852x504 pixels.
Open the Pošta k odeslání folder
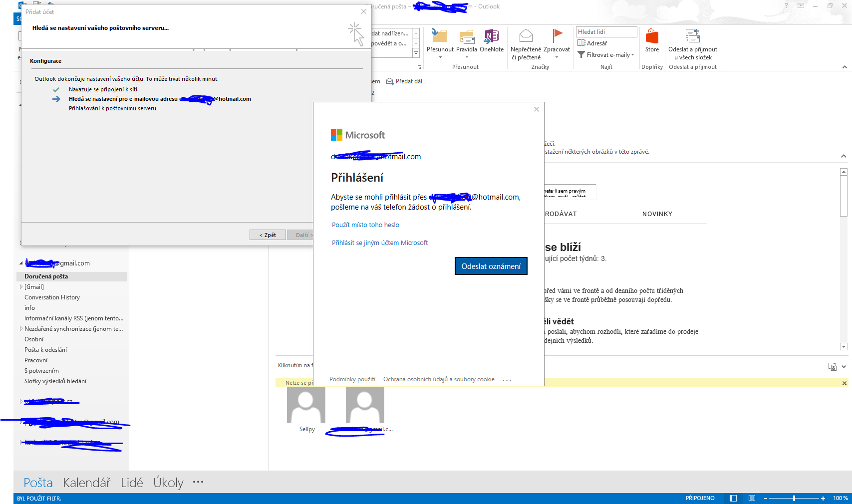pos(45,350)
